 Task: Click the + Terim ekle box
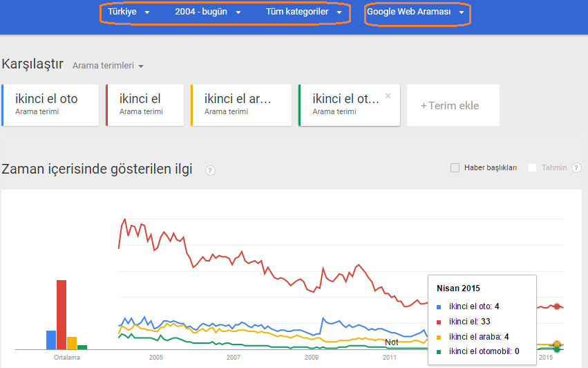(453, 105)
